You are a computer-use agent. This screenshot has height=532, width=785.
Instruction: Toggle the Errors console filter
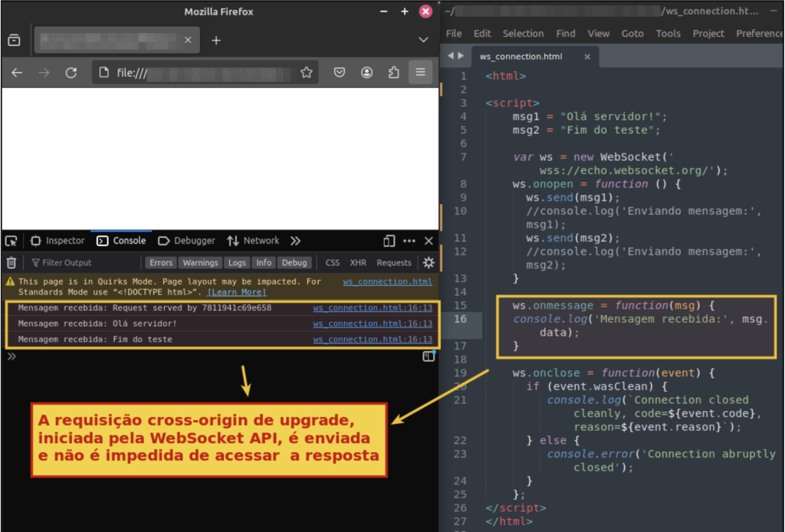[x=161, y=263]
